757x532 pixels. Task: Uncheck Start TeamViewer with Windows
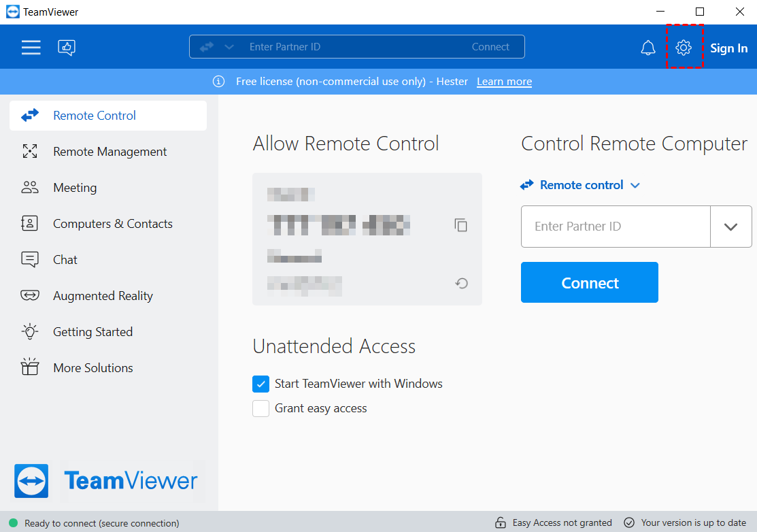[x=261, y=384]
